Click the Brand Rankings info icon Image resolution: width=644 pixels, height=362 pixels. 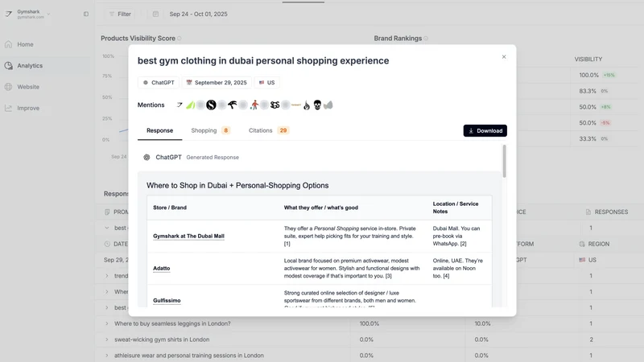[x=426, y=38]
